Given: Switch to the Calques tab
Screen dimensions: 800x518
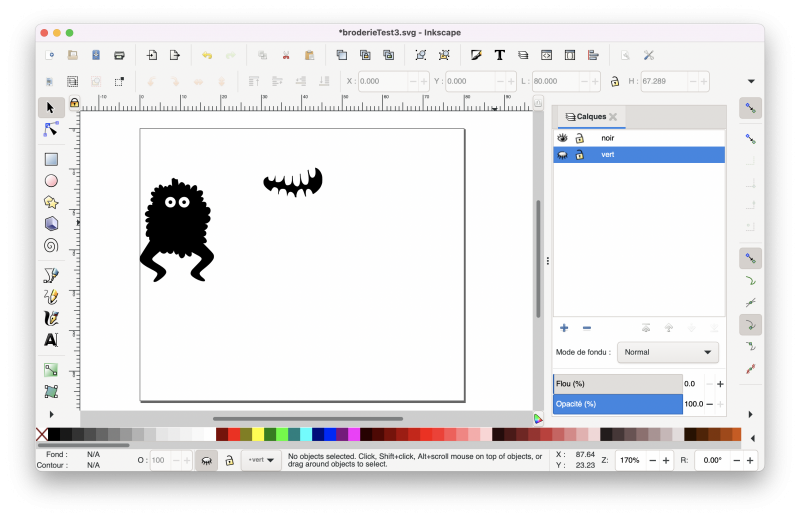Looking at the screenshot, I should coord(590,117).
